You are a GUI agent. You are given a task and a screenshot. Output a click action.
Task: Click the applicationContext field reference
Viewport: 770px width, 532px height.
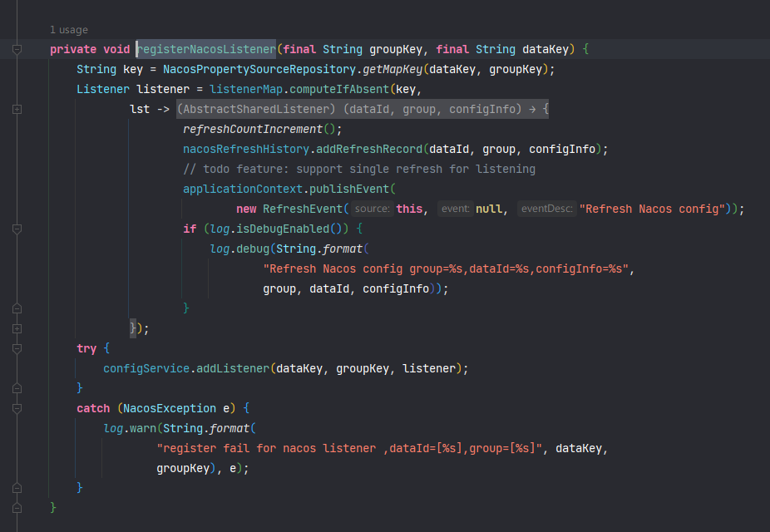pyautogui.click(x=243, y=189)
